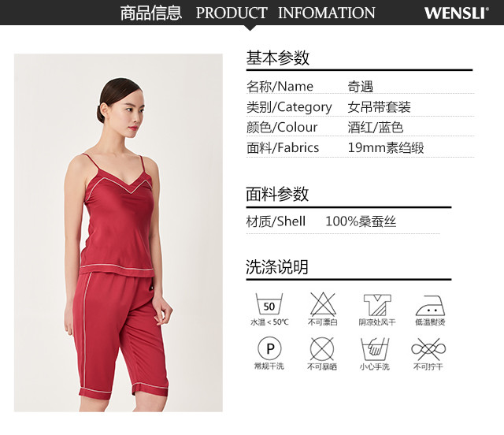Select the do-not-sun-expose crossed circle icon

coord(322,349)
